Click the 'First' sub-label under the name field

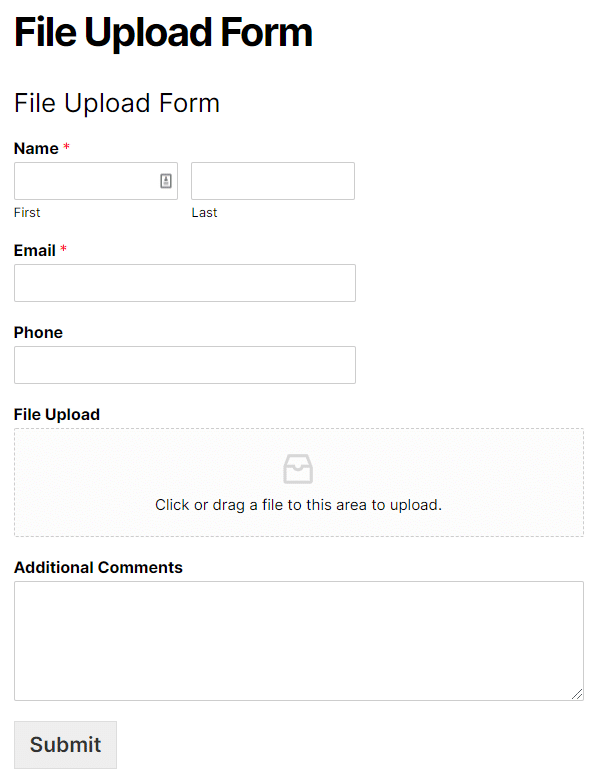27,213
